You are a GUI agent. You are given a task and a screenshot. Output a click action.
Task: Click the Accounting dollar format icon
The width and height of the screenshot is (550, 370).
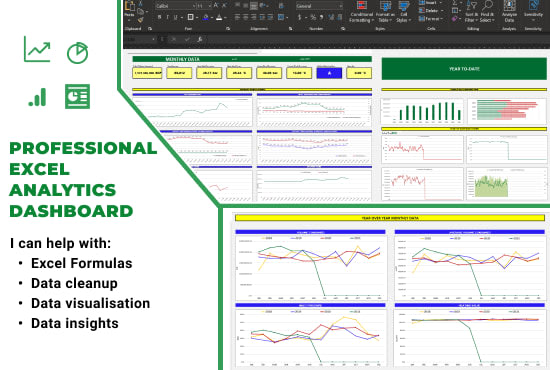300,17
